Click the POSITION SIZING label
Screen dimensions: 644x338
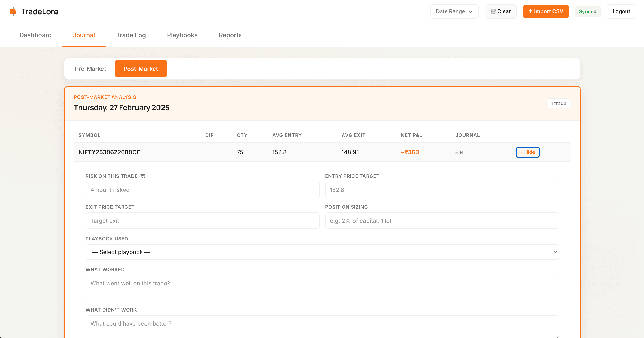(346, 207)
